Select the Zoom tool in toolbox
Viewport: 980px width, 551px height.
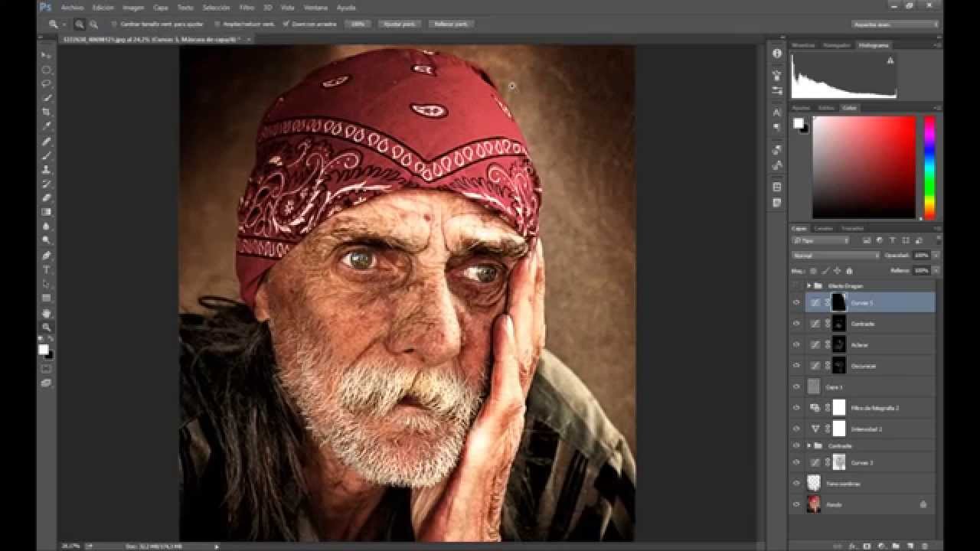tap(46, 327)
